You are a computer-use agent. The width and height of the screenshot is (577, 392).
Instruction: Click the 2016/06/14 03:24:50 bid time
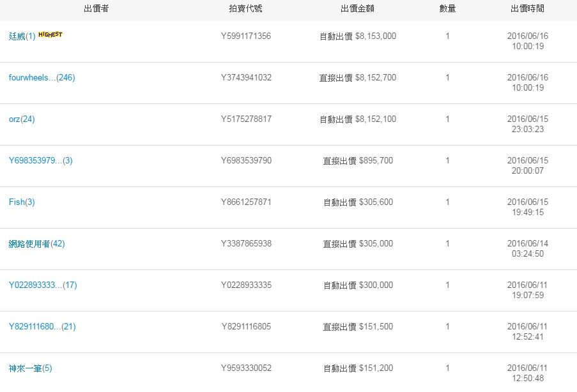click(x=528, y=249)
